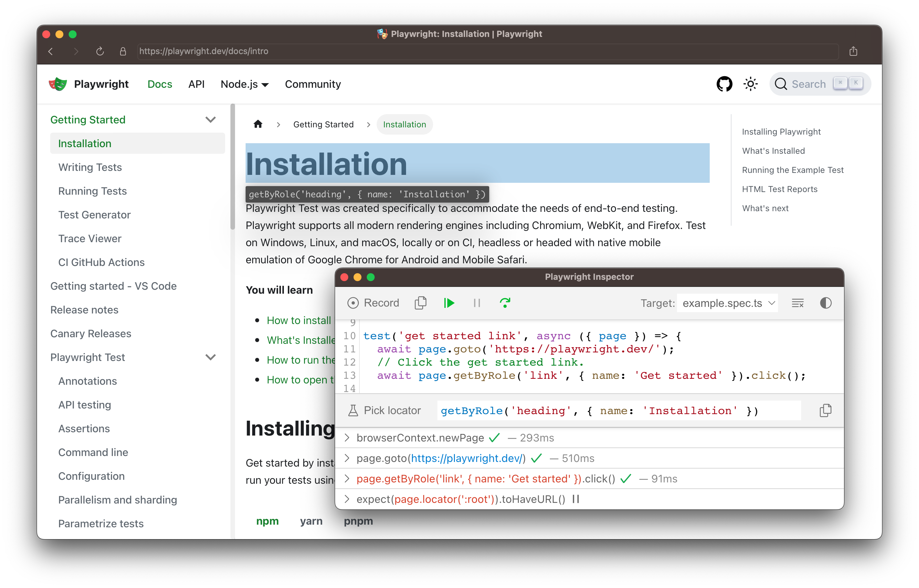Viewport: 919px width, 588px height.
Task: Click the expect toHaveURL log entry toggle
Action: (x=348, y=499)
